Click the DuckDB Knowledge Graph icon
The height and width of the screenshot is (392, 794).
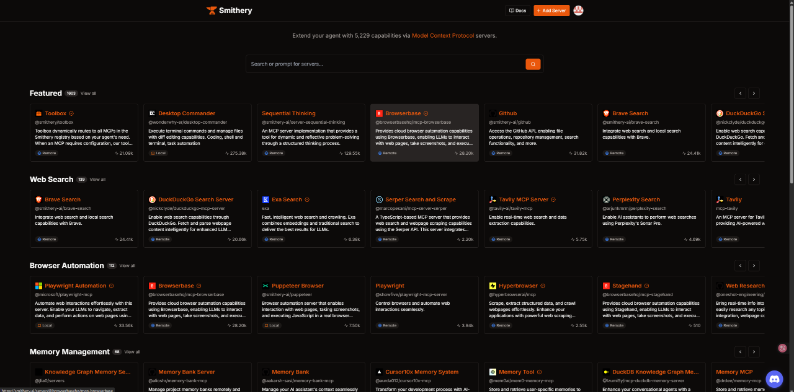(x=606, y=372)
